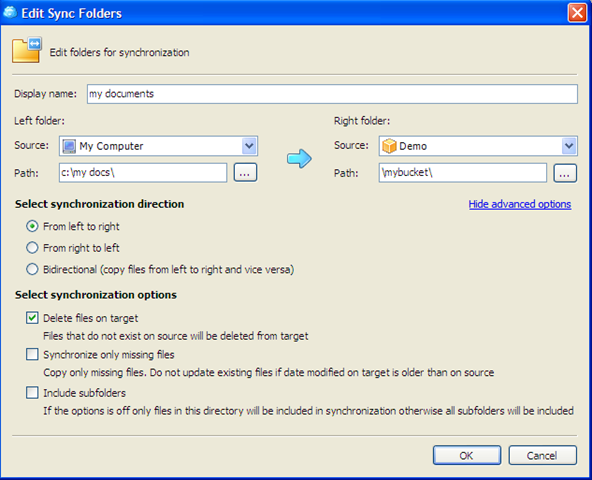The width and height of the screenshot is (592, 480).
Task: Click 'Select synchronization options' heading
Action: 96,295
